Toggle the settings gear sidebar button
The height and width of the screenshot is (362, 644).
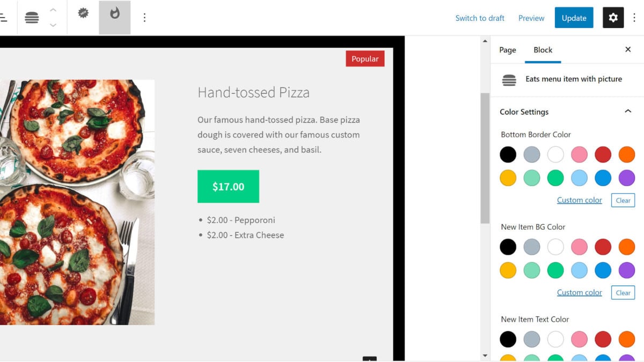click(613, 18)
